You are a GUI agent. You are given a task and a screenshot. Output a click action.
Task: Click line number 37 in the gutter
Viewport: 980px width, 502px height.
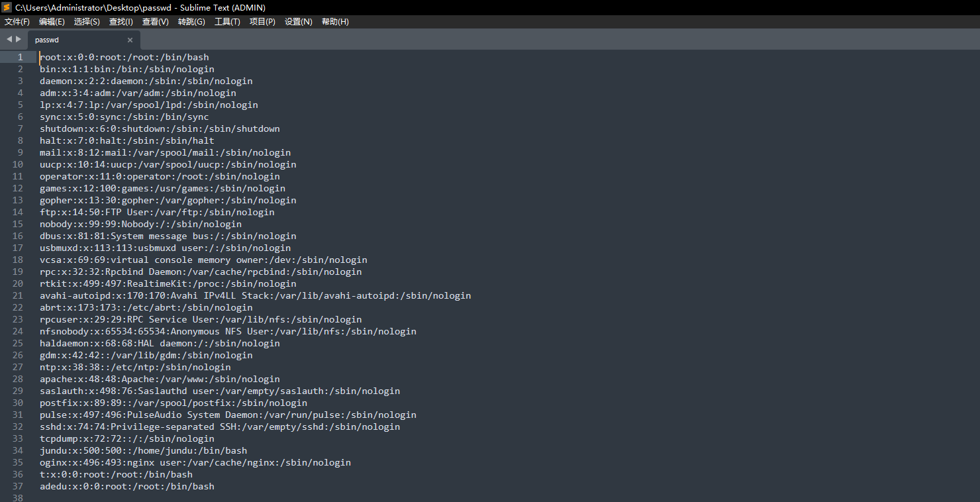coord(18,486)
